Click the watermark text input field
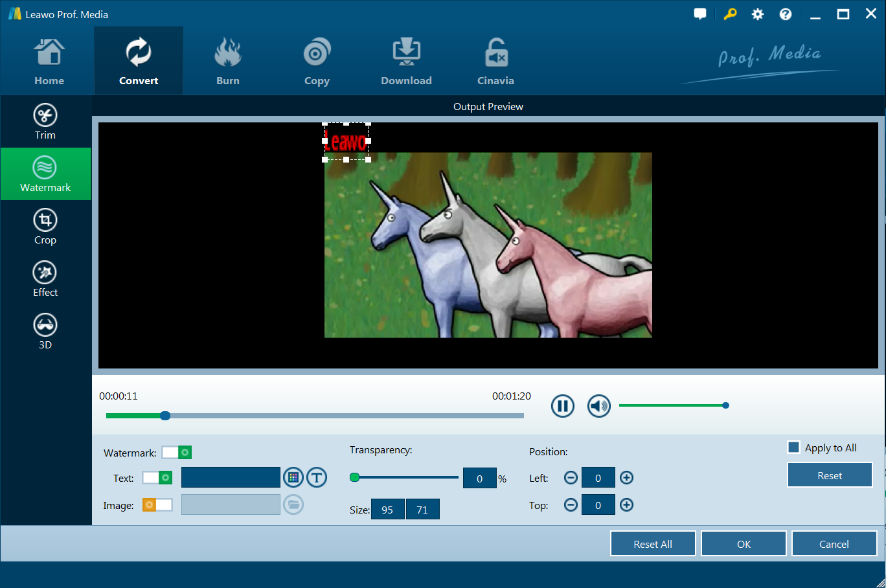 click(x=231, y=477)
